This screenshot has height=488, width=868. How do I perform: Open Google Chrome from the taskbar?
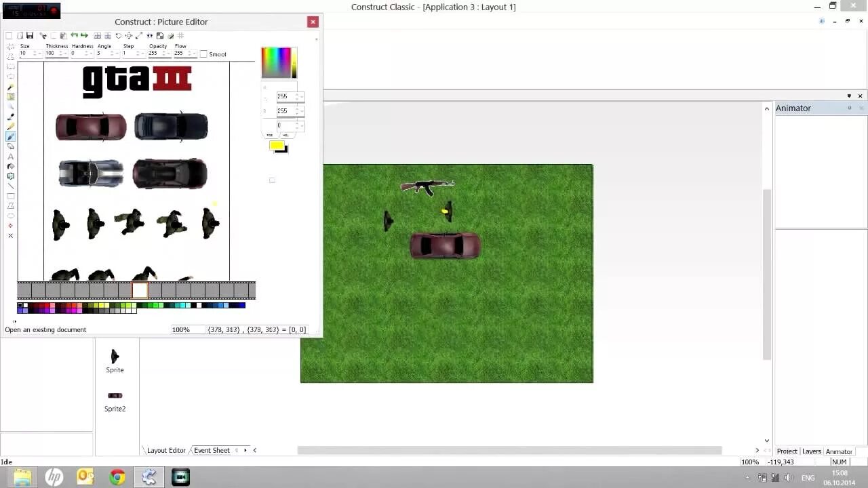point(118,477)
